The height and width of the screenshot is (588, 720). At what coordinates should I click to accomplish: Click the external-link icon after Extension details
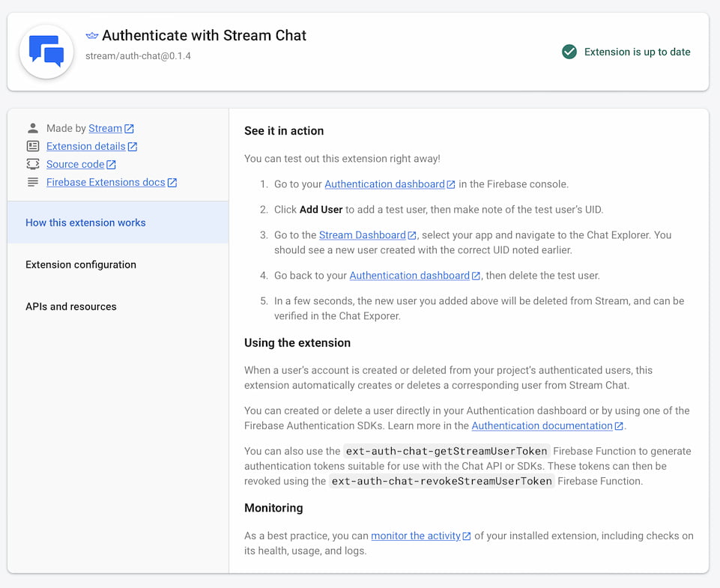133,146
